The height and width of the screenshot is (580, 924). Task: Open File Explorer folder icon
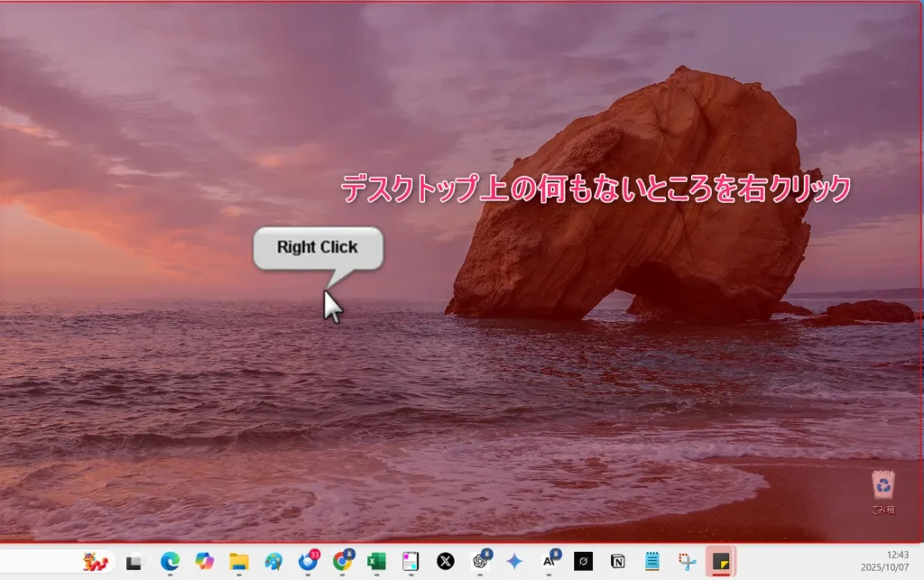pyautogui.click(x=238, y=561)
